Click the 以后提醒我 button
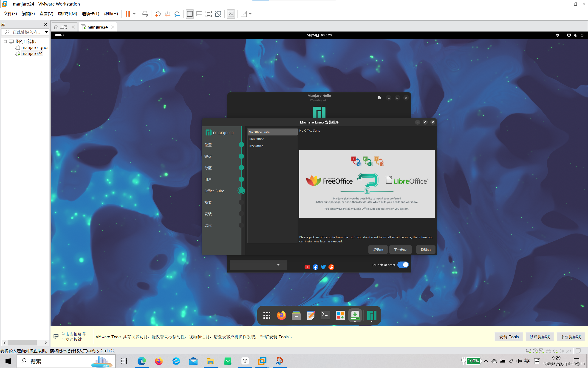The height and width of the screenshot is (368, 588). [540, 336]
